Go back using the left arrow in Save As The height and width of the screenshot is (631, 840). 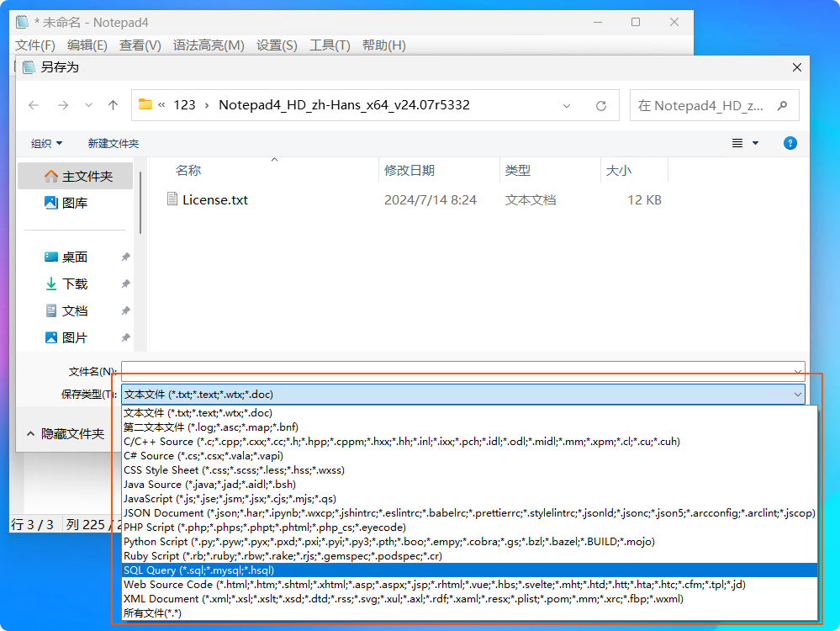(34, 106)
